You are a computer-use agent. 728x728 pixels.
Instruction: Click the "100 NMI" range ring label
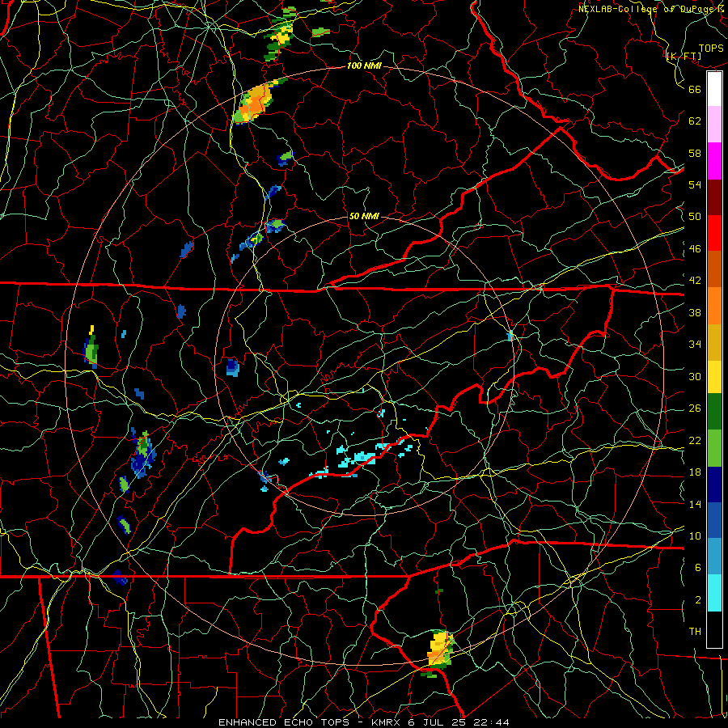click(364, 66)
